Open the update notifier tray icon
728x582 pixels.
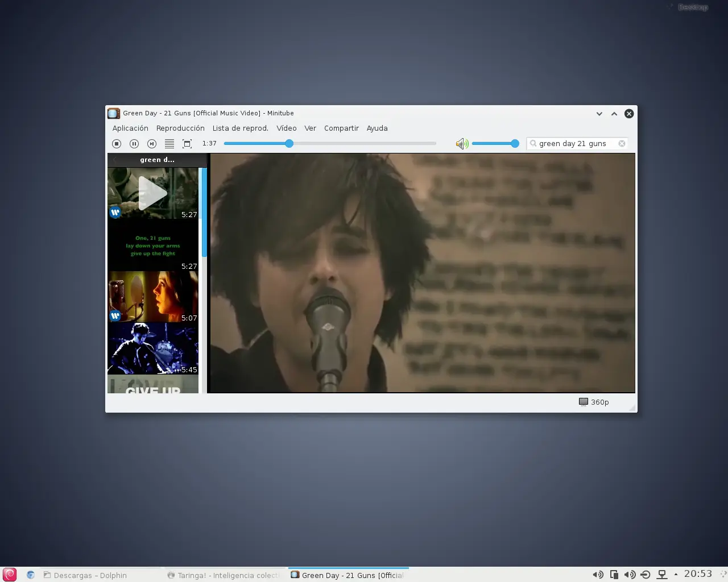[646, 575]
